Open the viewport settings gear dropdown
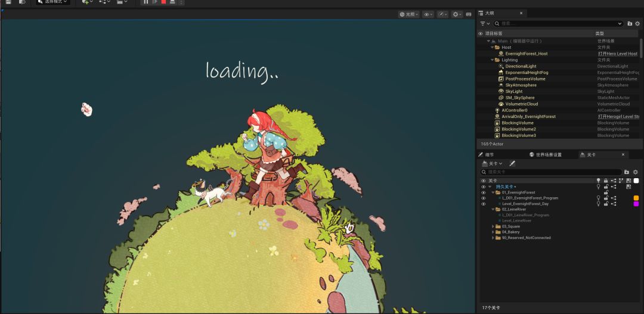The width and height of the screenshot is (644, 314). coord(457,14)
